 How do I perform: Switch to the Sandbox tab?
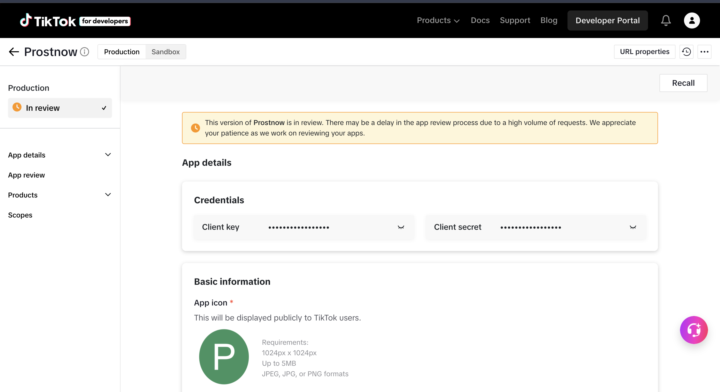click(166, 52)
